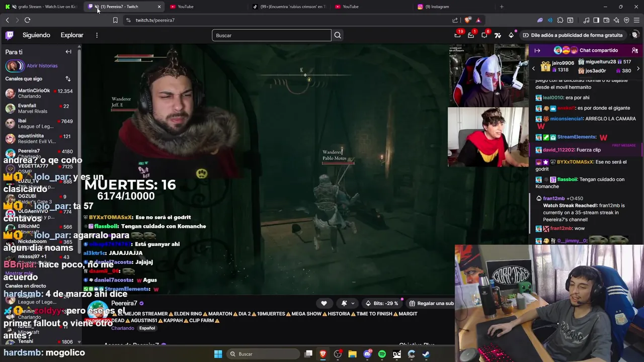Click Chat compartido header text
The image size is (644, 362).
tap(599, 50)
